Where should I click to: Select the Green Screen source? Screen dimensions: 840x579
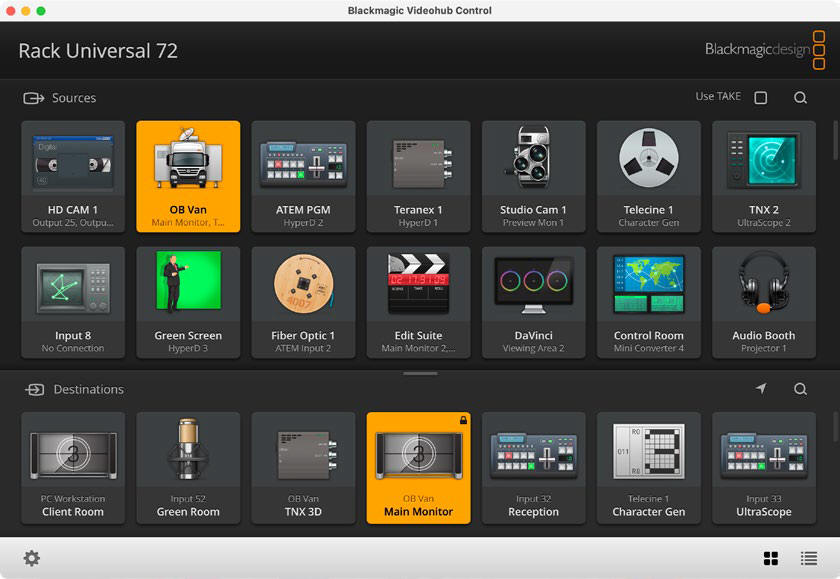pyautogui.click(x=188, y=302)
